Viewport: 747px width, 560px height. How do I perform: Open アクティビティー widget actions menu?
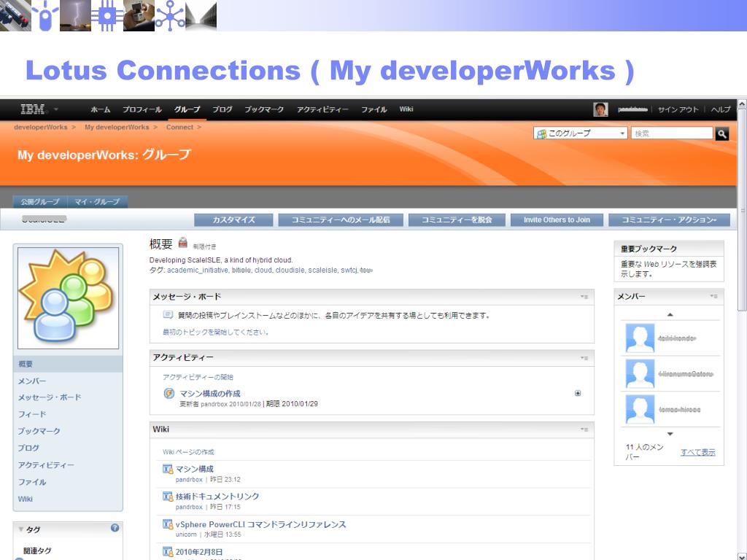pos(584,358)
